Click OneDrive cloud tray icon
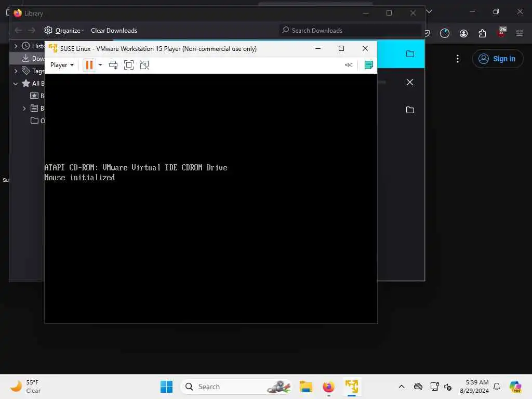The width and height of the screenshot is (532, 399). point(418,387)
